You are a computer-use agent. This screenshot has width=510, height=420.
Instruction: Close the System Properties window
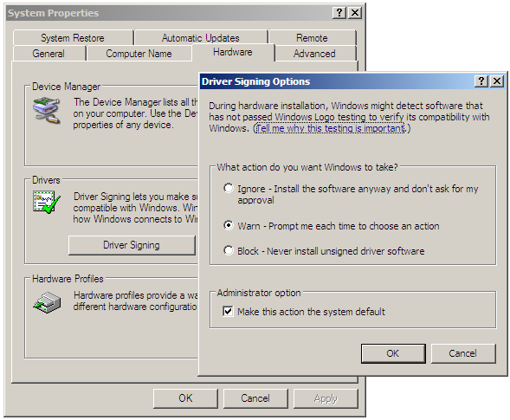tap(355, 13)
